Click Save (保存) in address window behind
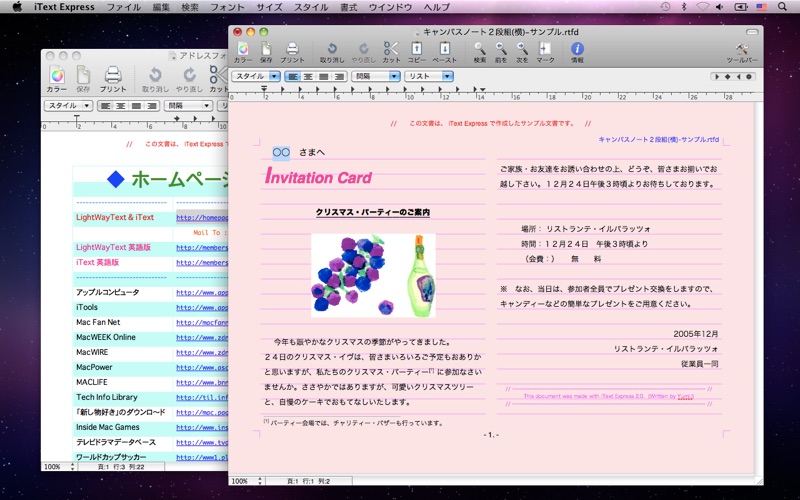 83,79
